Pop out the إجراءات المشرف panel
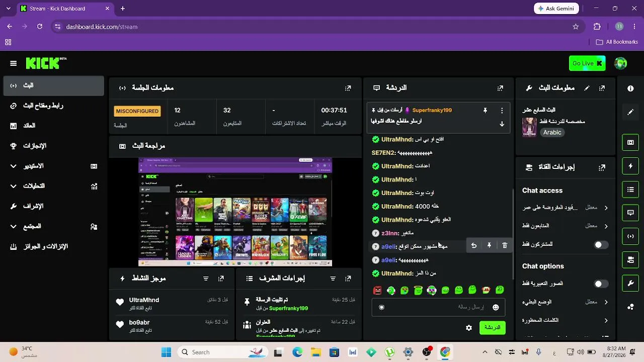This screenshot has height=362, width=644. [x=348, y=278]
